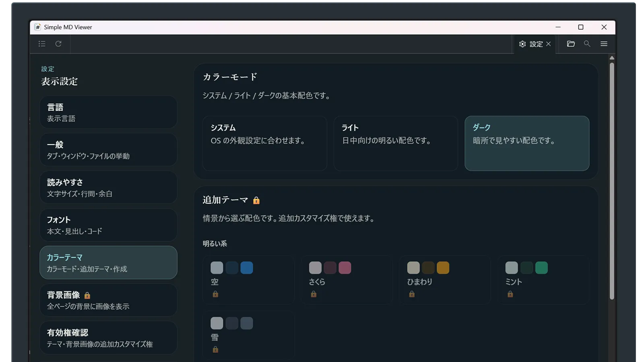Close the 設定 tab

pyautogui.click(x=548, y=44)
